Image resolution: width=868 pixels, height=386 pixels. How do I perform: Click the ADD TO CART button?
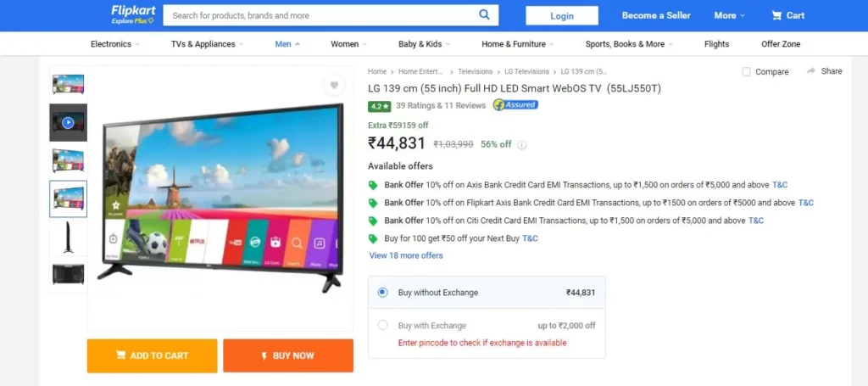pyautogui.click(x=153, y=355)
